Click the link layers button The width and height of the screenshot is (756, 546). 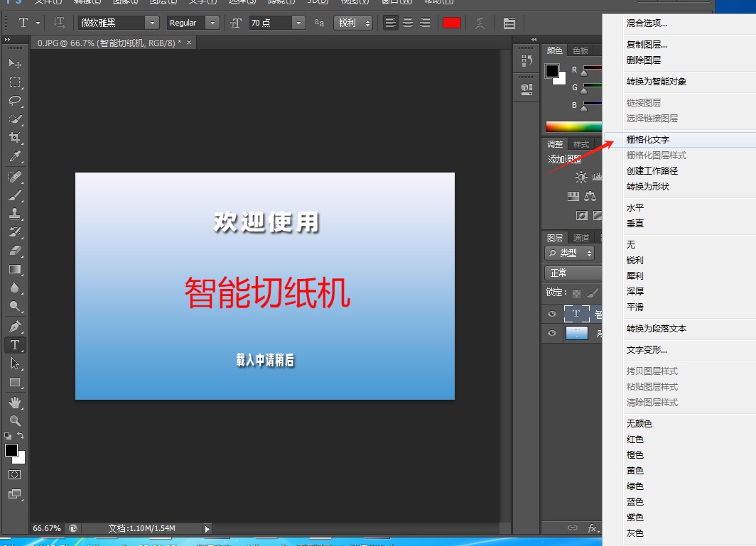click(x=572, y=528)
